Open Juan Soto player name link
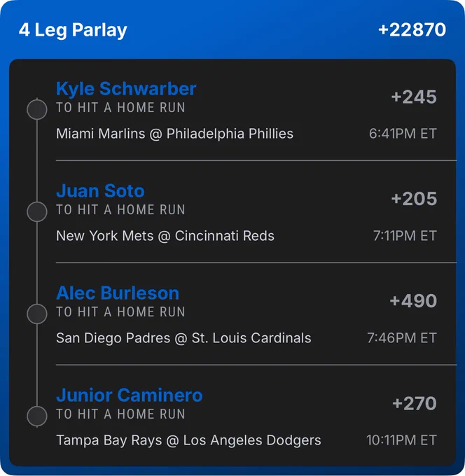Screen dimensions: 465x476 (x=100, y=191)
